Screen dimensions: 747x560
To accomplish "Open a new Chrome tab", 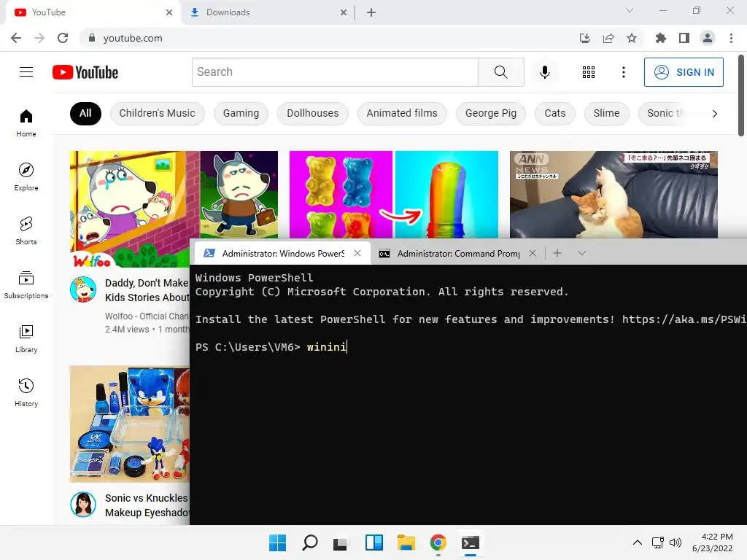I will click(x=371, y=12).
